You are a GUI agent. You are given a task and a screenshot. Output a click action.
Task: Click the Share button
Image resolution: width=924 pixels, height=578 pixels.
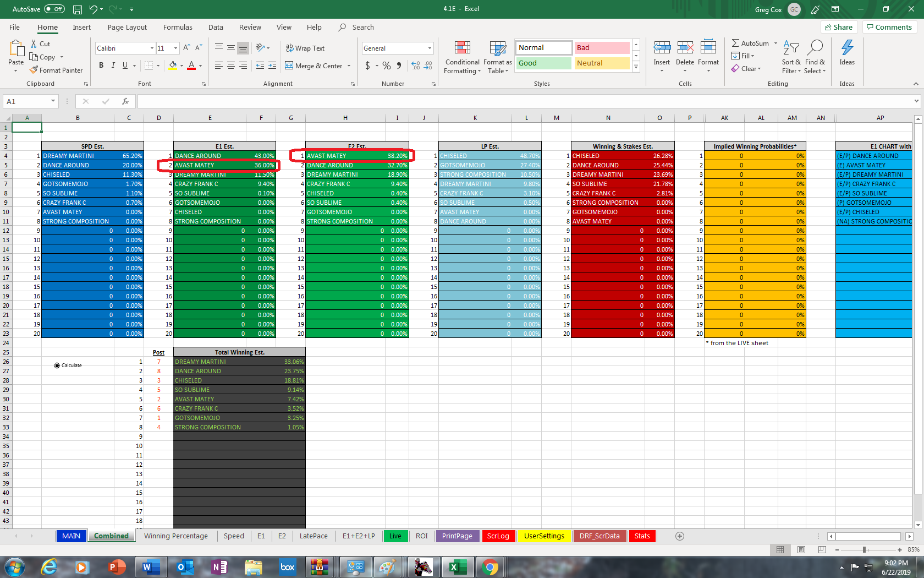point(839,27)
